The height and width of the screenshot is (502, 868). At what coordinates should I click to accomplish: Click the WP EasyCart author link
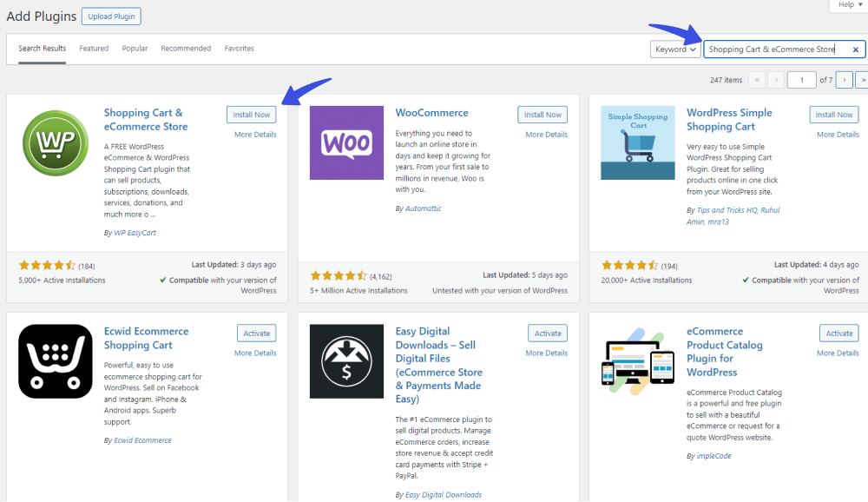tap(135, 233)
